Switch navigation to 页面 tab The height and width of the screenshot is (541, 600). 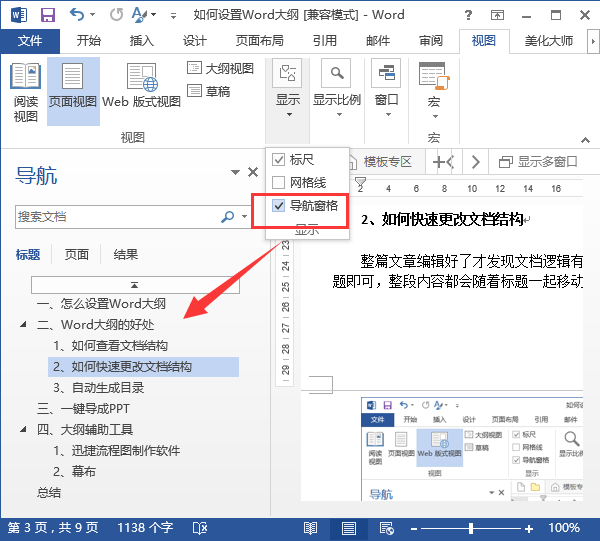click(x=77, y=254)
